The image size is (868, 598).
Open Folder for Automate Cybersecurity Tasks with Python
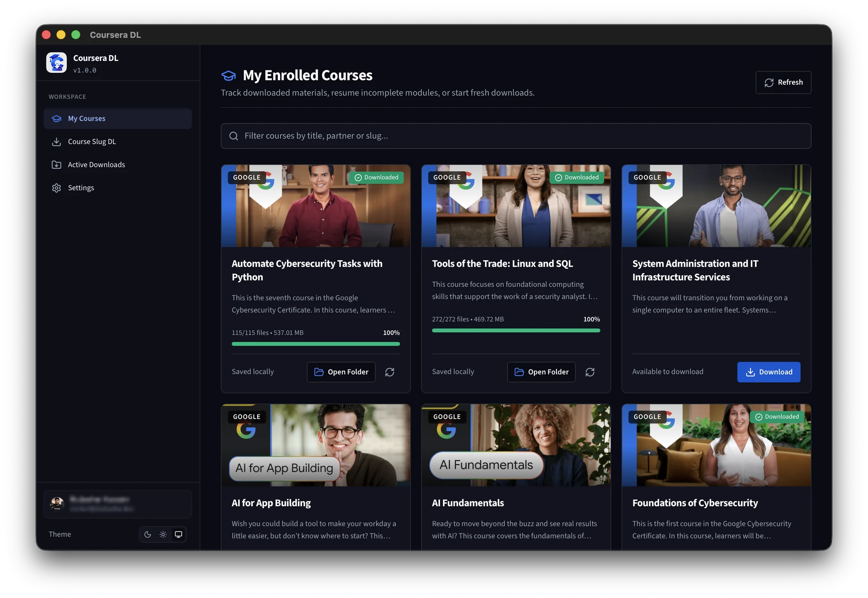(x=341, y=372)
